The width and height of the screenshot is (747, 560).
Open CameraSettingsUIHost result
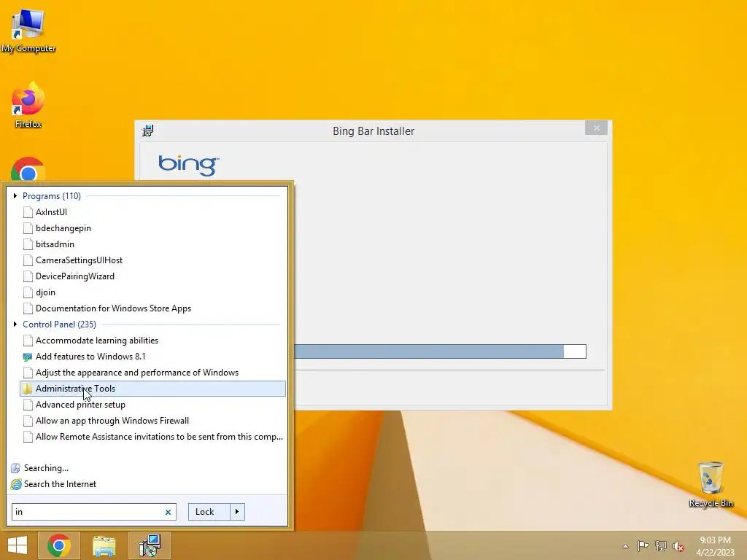(152, 260)
